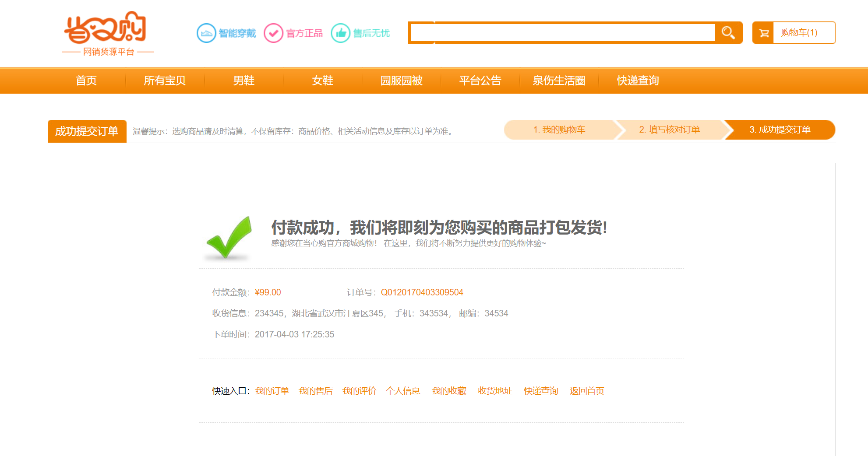Open 我的订单 quick link
The height and width of the screenshot is (456, 868).
click(x=272, y=391)
